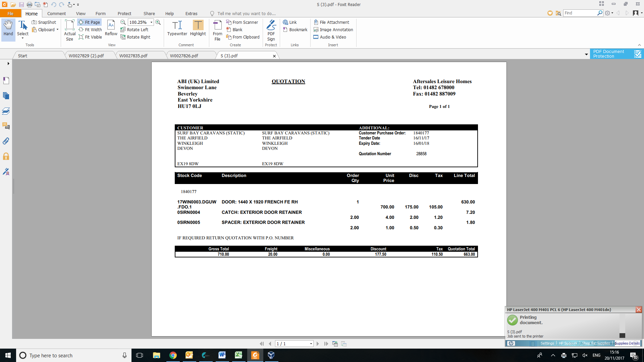Image resolution: width=644 pixels, height=362 pixels.
Task: Expand the zoom percentage dropdown
Action: (x=152, y=22)
